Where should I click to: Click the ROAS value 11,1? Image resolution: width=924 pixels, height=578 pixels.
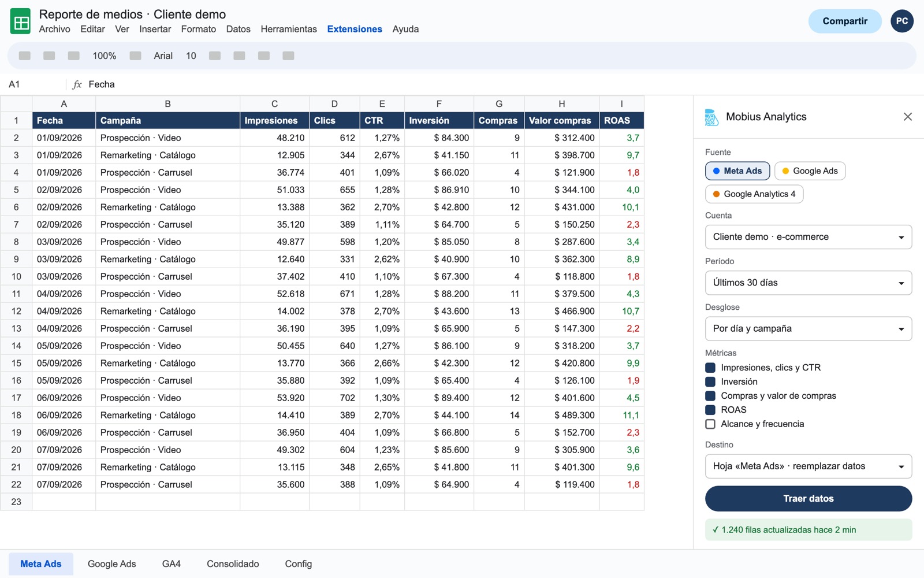[622, 415]
